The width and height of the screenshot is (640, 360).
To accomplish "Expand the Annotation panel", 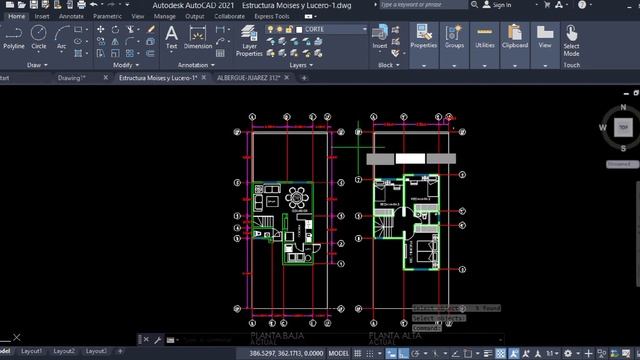I will [x=196, y=65].
